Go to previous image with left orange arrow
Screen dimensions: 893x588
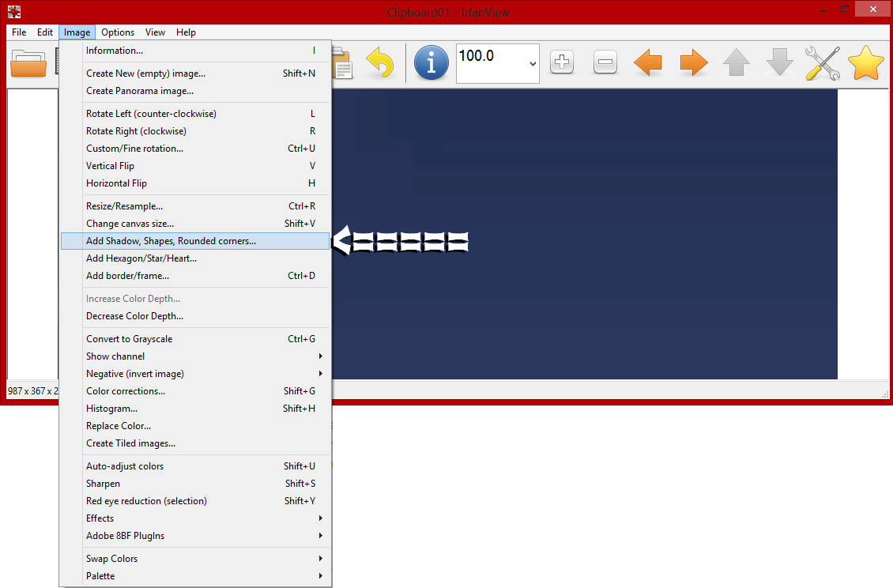(x=648, y=62)
